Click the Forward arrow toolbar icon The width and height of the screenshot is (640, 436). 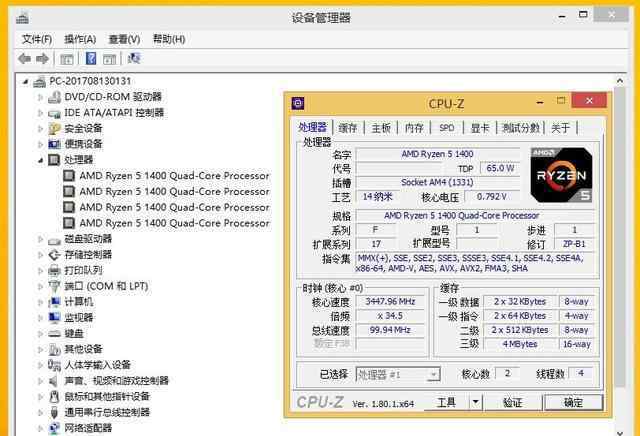[42, 58]
